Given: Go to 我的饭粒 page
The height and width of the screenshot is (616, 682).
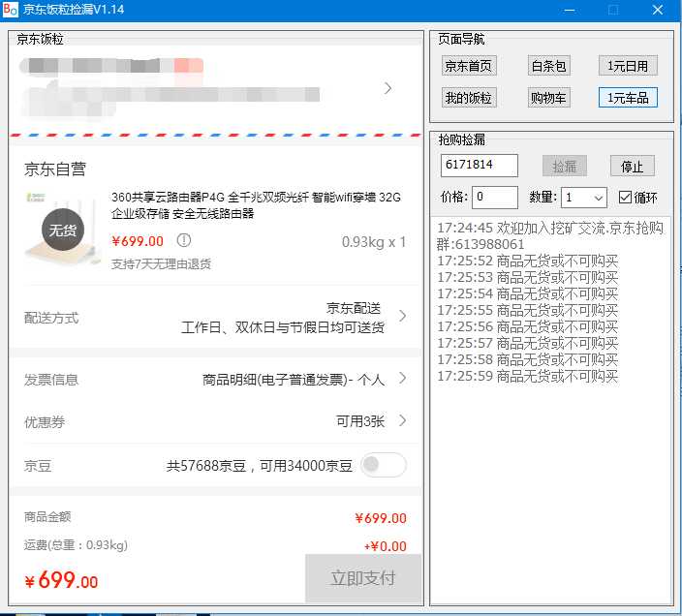Looking at the screenshot, I should (x=469, y=98).
